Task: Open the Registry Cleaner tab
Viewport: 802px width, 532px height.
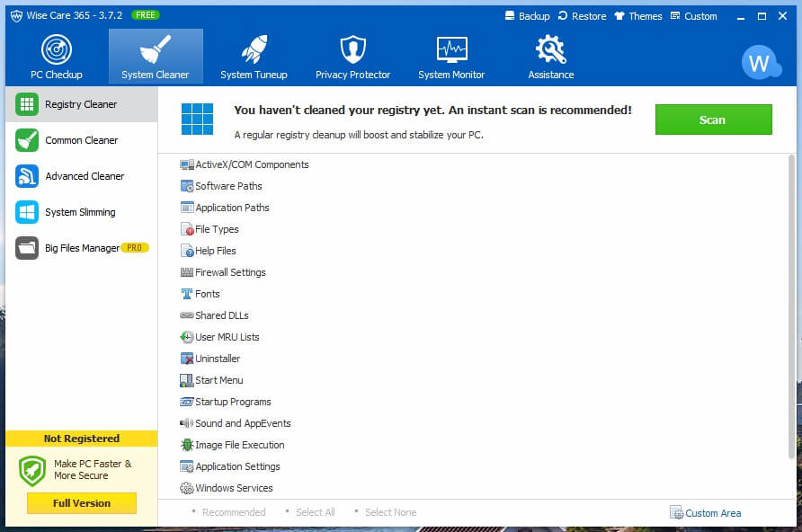Action: pos(81,104)
